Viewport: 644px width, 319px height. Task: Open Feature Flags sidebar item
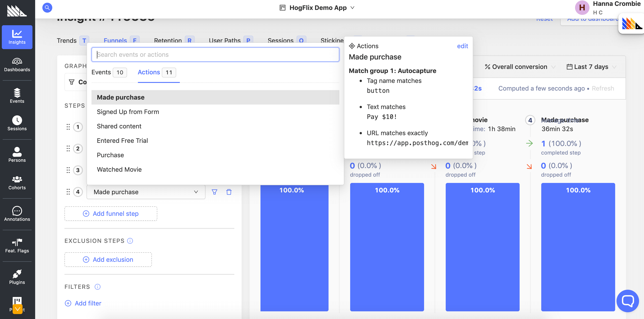(17, 246)
